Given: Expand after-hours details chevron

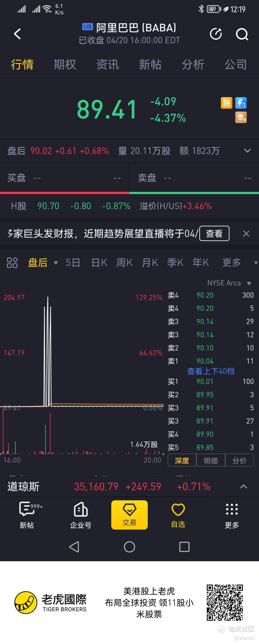Looking at the screenshot, I should click(x=247, y=150).
